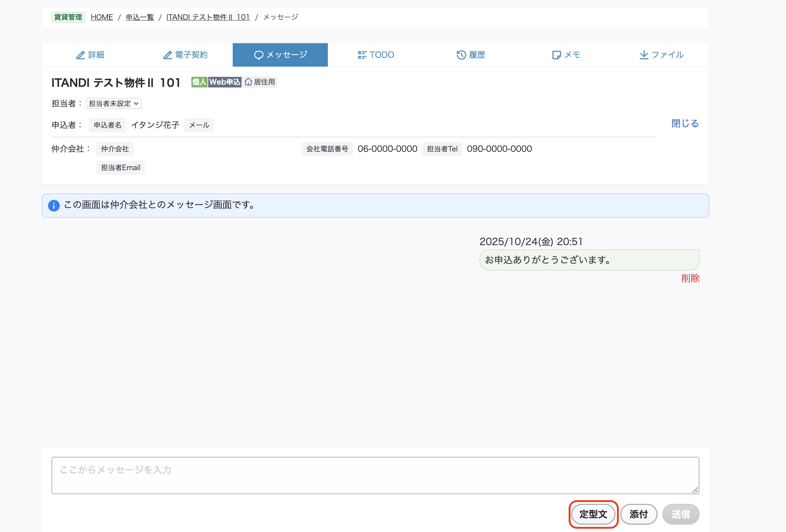Click the speech bubble icon on メッセージ
The width and height of the screenshot is (786, 532).
pyautogui.click(x=259, y=55)
